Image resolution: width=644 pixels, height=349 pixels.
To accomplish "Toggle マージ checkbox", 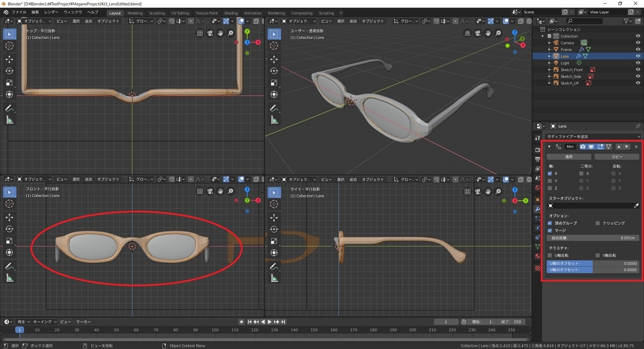I will [550, 230].
